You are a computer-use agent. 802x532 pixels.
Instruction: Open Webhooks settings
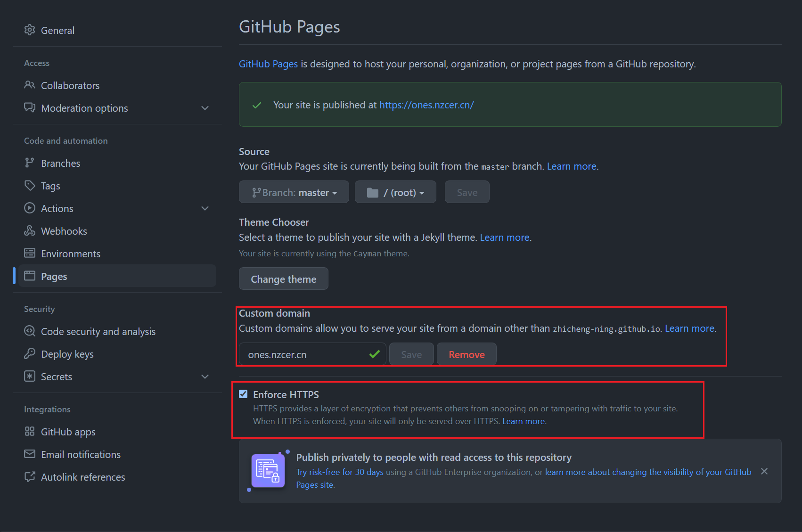(64, 231)
